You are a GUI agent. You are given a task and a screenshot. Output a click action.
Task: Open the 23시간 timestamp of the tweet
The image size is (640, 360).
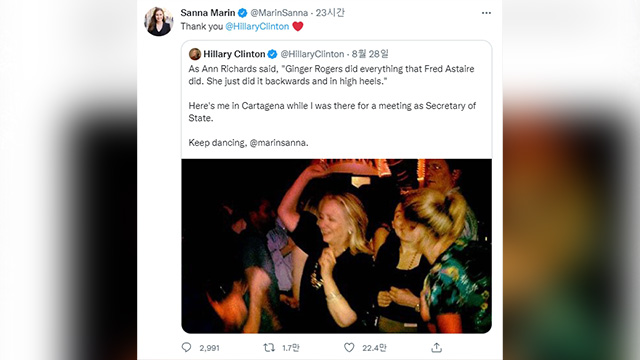point(330,13)
